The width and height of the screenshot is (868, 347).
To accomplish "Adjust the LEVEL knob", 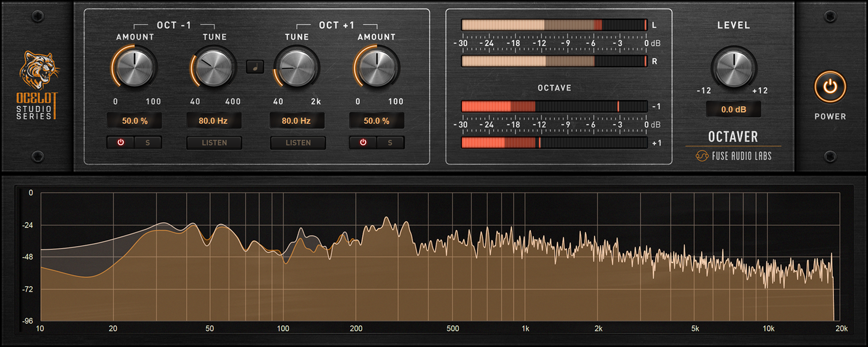I will pyautogui.click(x=733, y=68).
